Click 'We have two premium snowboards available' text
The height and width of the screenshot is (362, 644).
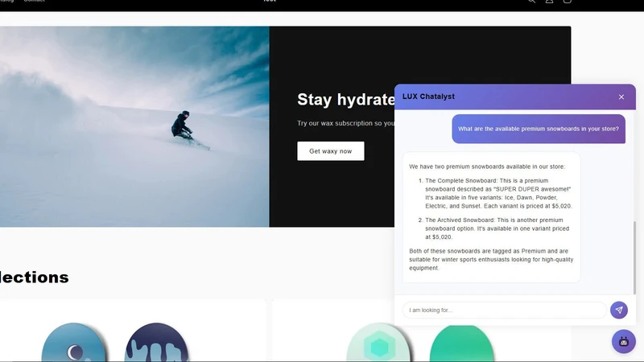[487, 167]
